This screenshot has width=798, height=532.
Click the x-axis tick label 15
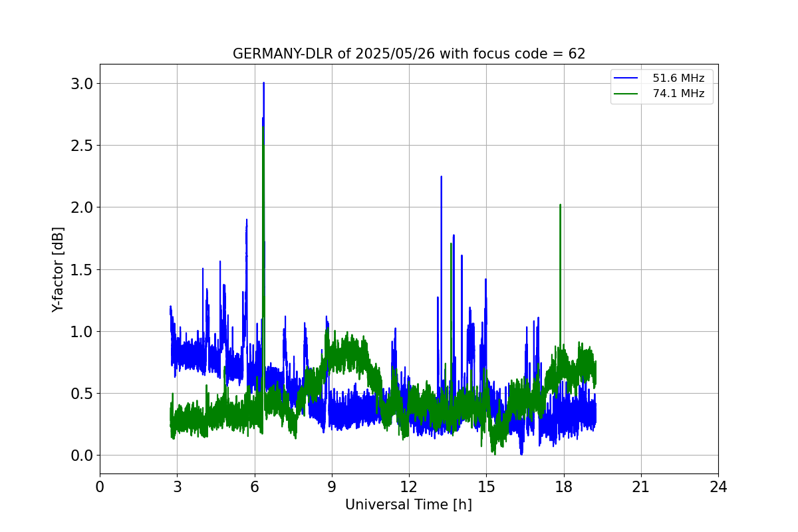[486, 487]
